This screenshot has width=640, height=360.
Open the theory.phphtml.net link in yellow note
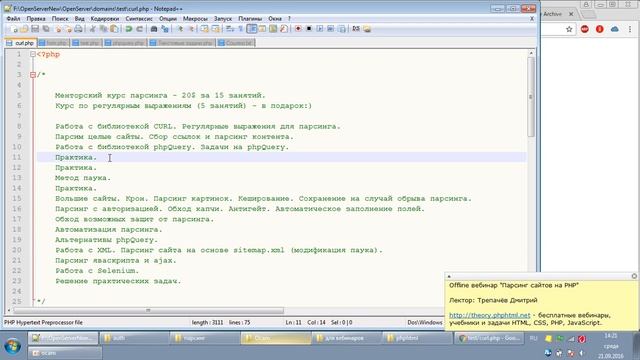click(x=489, y=315)
